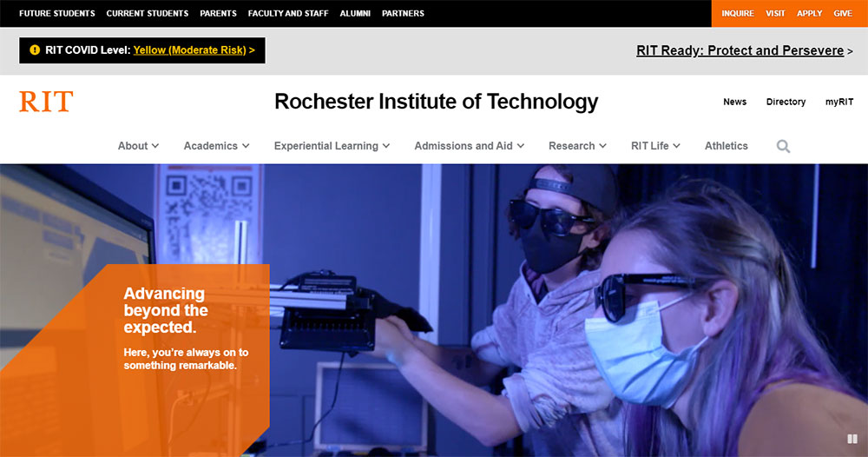Open the myRIT link
The image size is (868, 457).
coord(839,102)
